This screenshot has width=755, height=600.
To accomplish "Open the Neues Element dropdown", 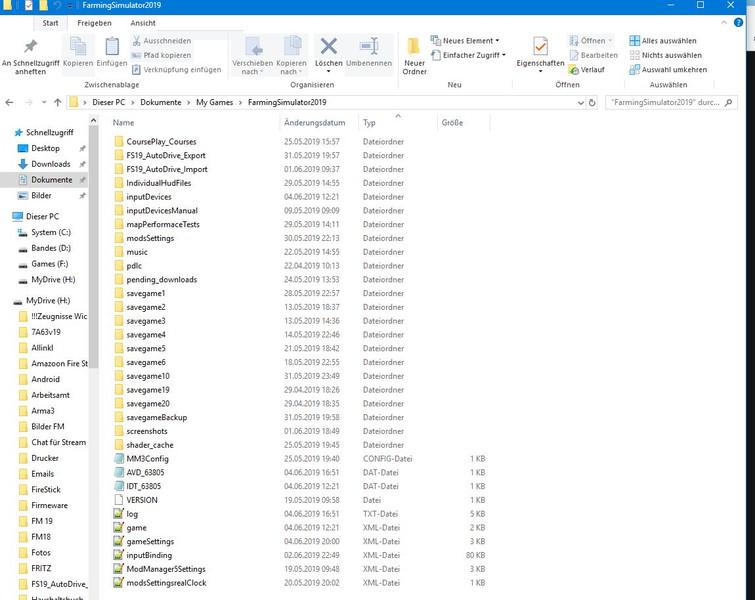I will coord(466,41).
